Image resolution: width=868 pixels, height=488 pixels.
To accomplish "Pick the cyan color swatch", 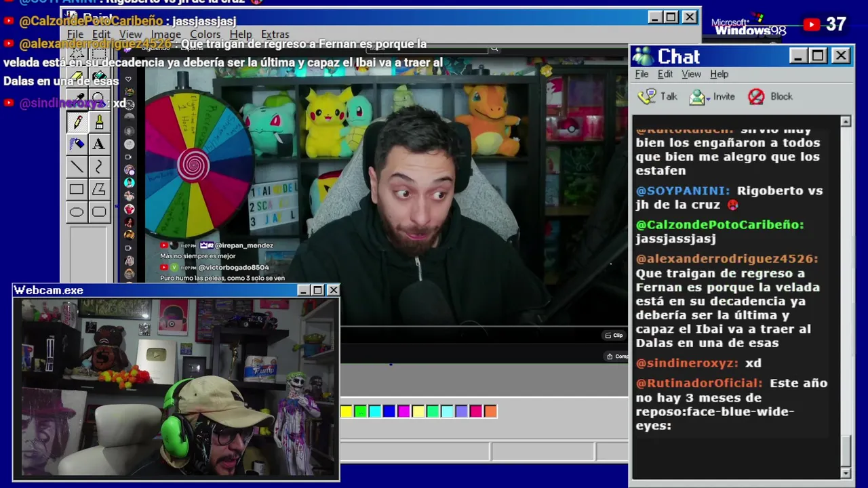I will 375,411.
